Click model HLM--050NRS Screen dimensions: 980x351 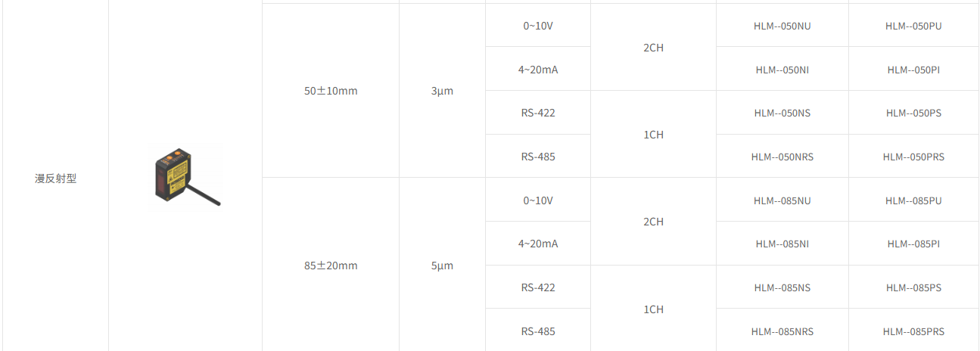point(782,157)
